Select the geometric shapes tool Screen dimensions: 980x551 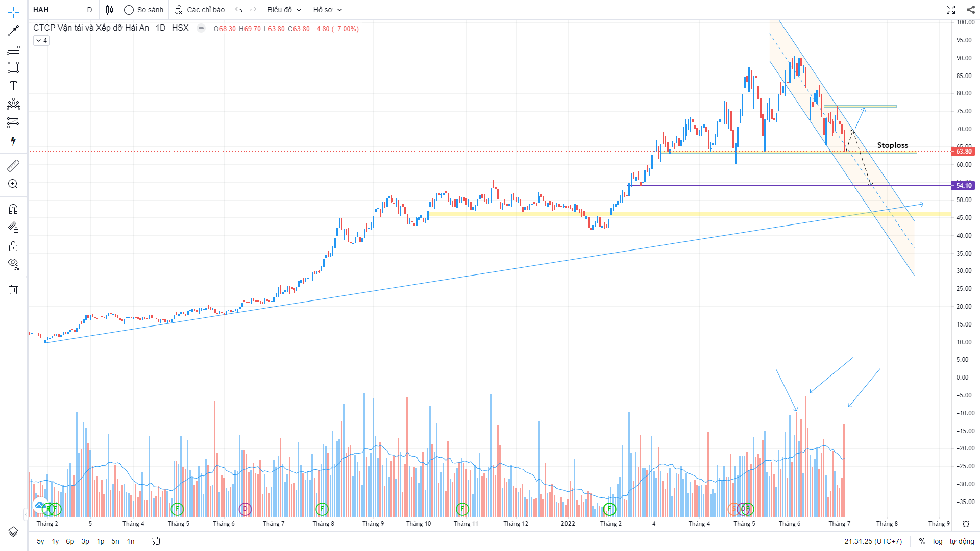pyautogui.click(x=13, y=67)
